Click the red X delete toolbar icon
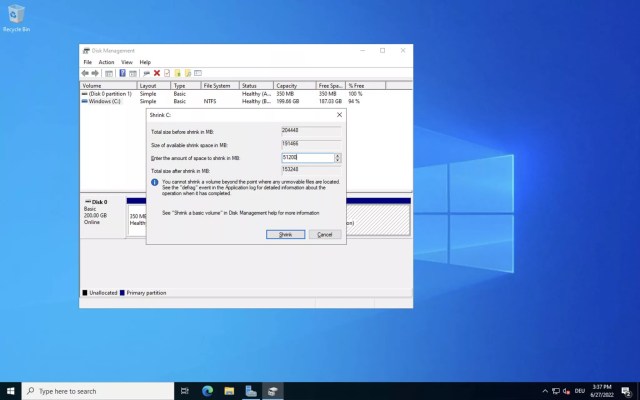Screen dimensions: 640x400 (157, 73)
